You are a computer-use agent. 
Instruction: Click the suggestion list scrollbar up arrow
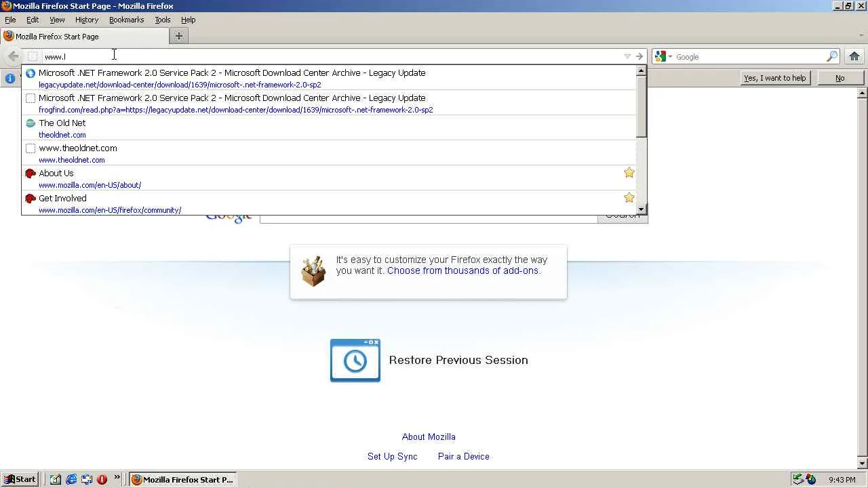(x=641, y=70)
